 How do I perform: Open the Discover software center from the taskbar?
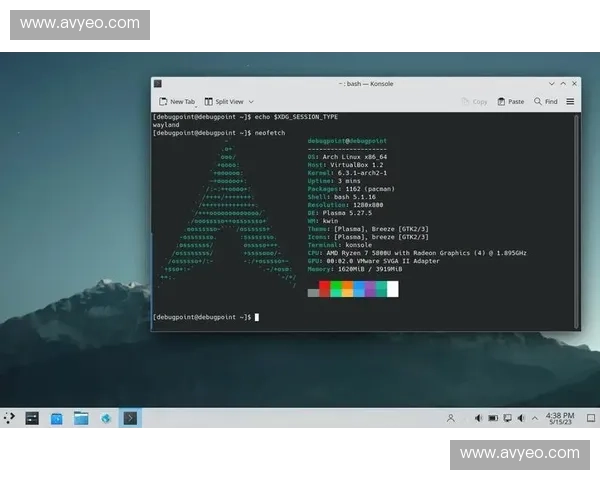click(57, 417)
